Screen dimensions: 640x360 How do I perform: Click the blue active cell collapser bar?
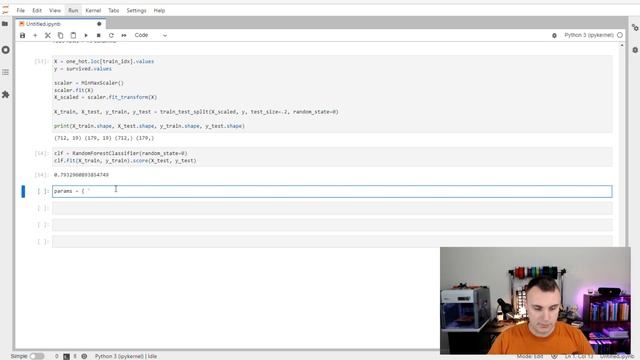[x=23, y=191]
